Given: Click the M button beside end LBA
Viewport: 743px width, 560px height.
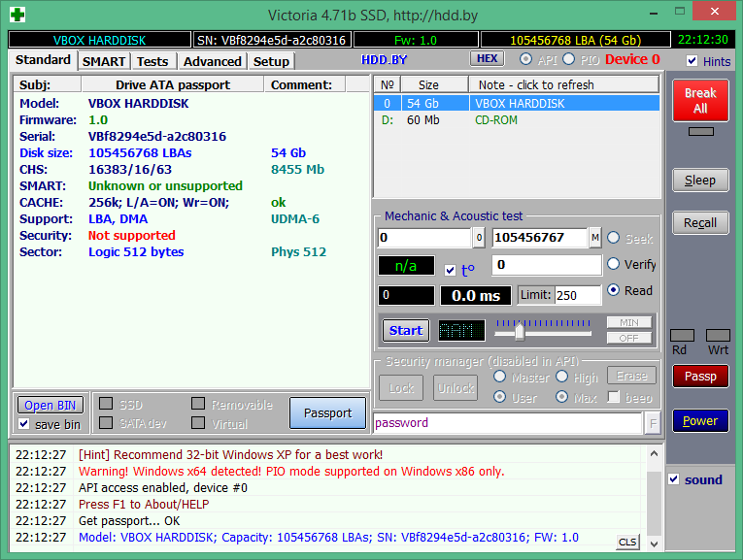Looking at the screenshot, I should click(595, 238).
